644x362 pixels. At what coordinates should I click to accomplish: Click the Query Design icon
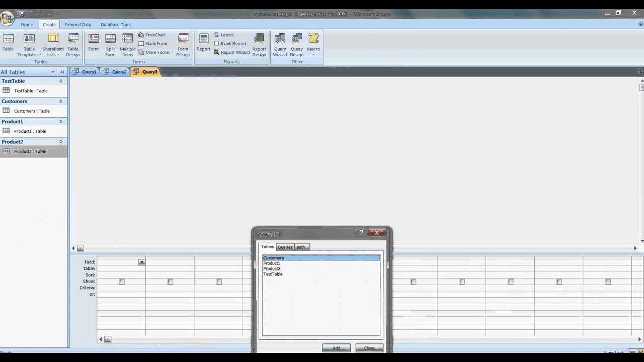tap(297, 45)
